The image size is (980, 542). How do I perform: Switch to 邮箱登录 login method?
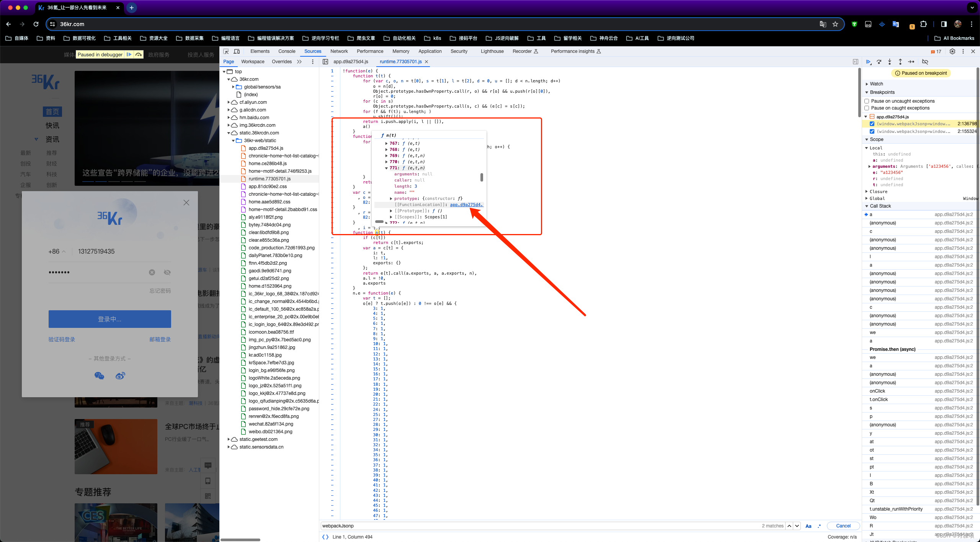pyautogui.click(x=160, y=340)
